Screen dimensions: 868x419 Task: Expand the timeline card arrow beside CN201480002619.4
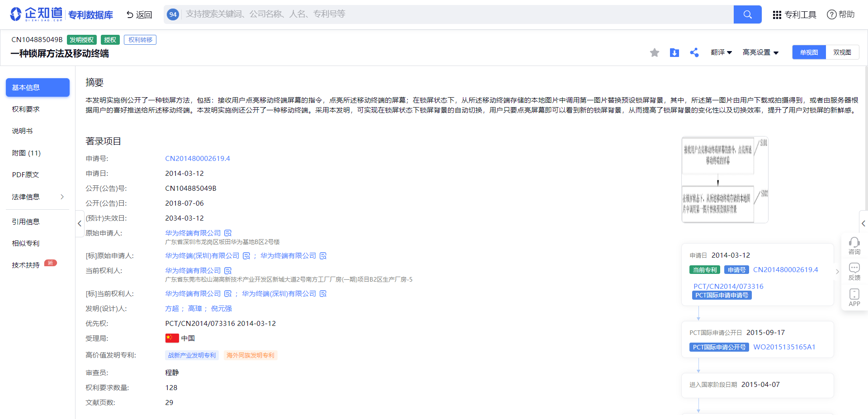[x=837, y=272]
